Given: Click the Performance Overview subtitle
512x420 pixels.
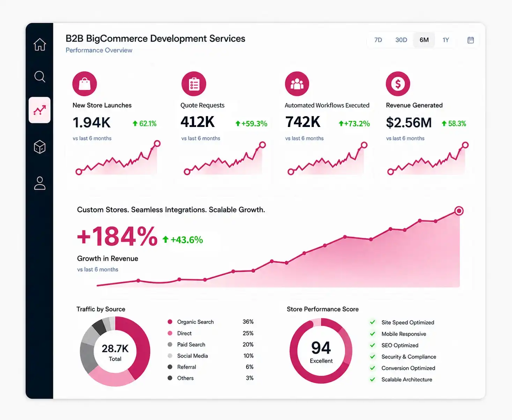Looking at the screenshot, I should point(99,50).
